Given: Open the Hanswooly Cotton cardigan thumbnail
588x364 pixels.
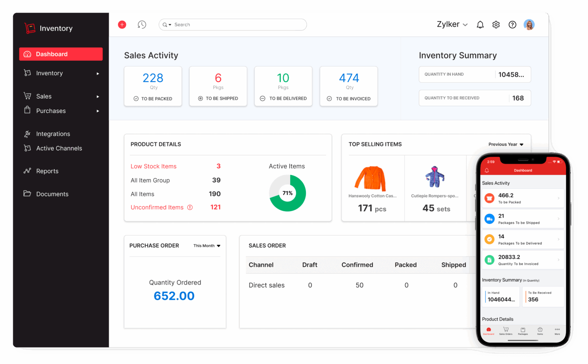Looking at the screenshot, I should tap(371, 178).
